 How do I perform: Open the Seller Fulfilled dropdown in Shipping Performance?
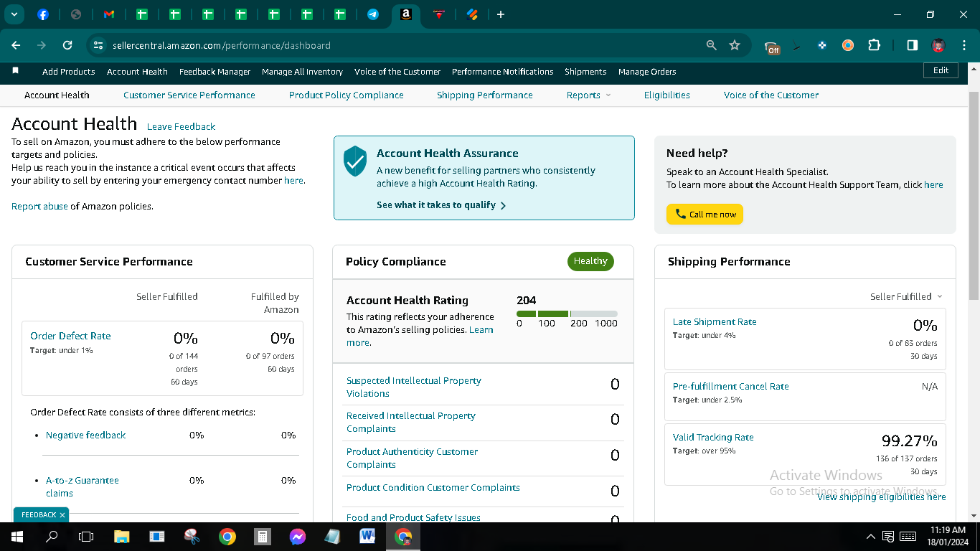[x=906, y=296]
